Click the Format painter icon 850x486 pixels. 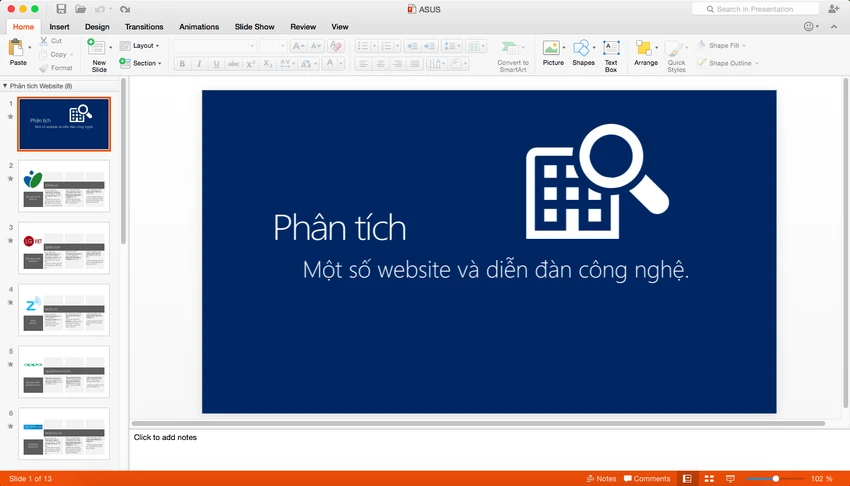tap(44, 68)
